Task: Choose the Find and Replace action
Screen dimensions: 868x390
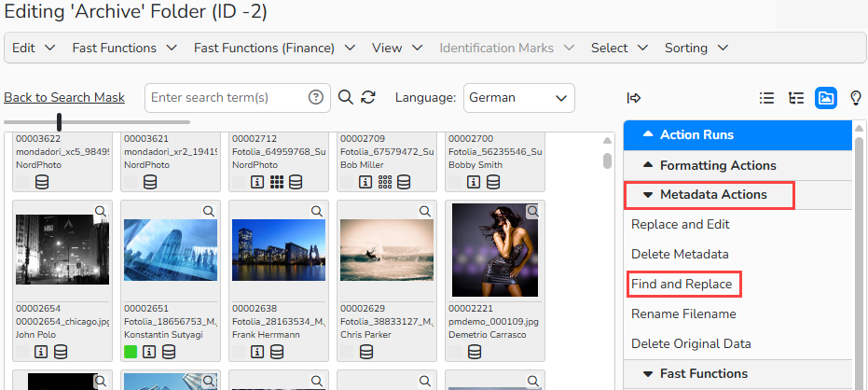Action: 682,285
